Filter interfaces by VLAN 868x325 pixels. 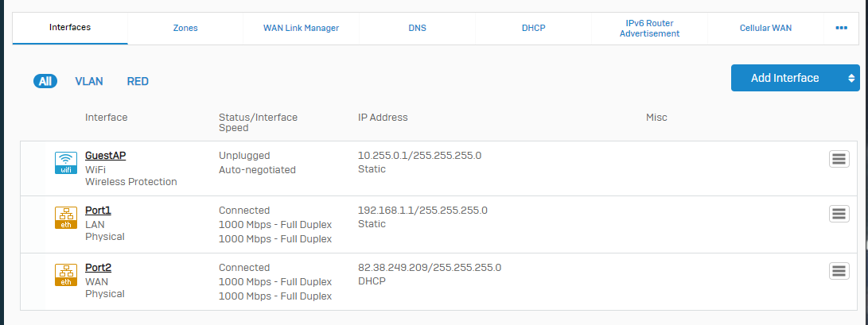(x=89, y=81)
